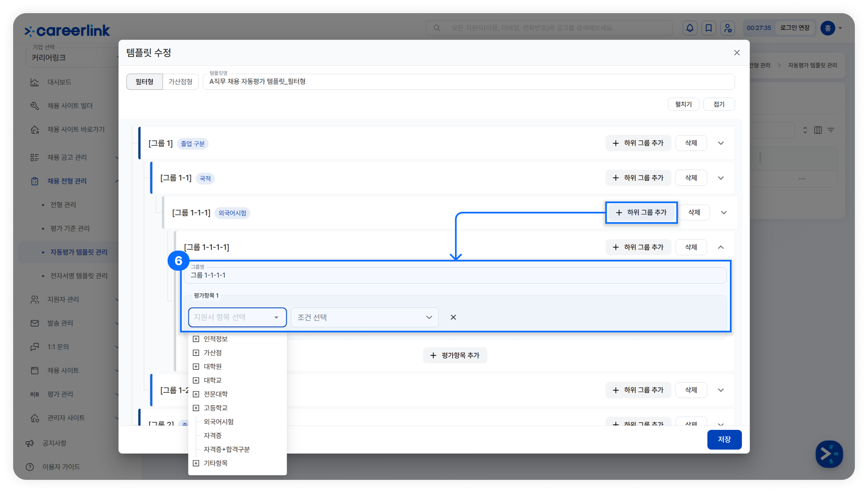Click the 채용 사이트 window icon
The width and height of the screenshot is (868, 493).
click(35, 370)
